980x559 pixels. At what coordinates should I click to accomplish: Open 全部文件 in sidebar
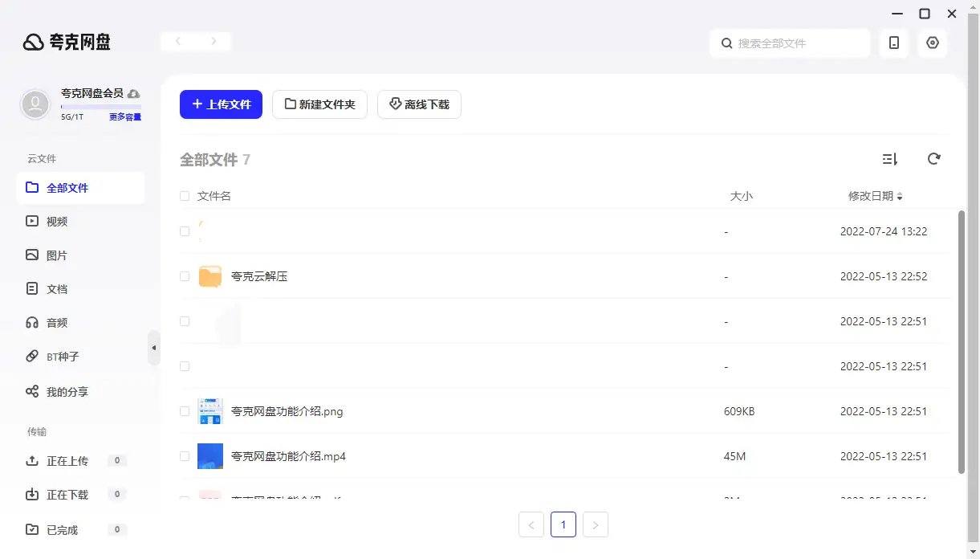tap(80, 188)
